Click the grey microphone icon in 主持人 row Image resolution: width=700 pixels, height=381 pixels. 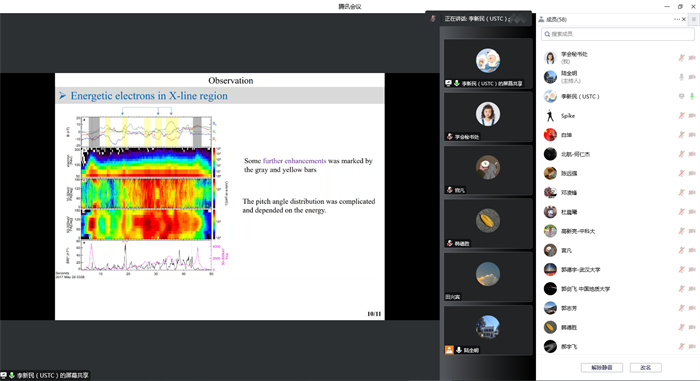click(681, 77)
